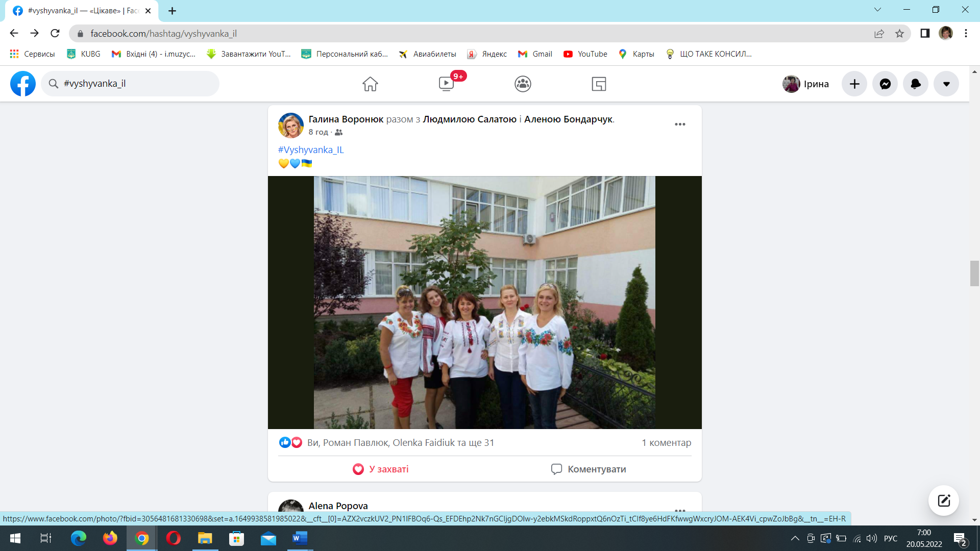This screenshot has width=980, height=551.
Task: Open post options for Галина Воронюк's post
Action: click(x=680, y=124)
